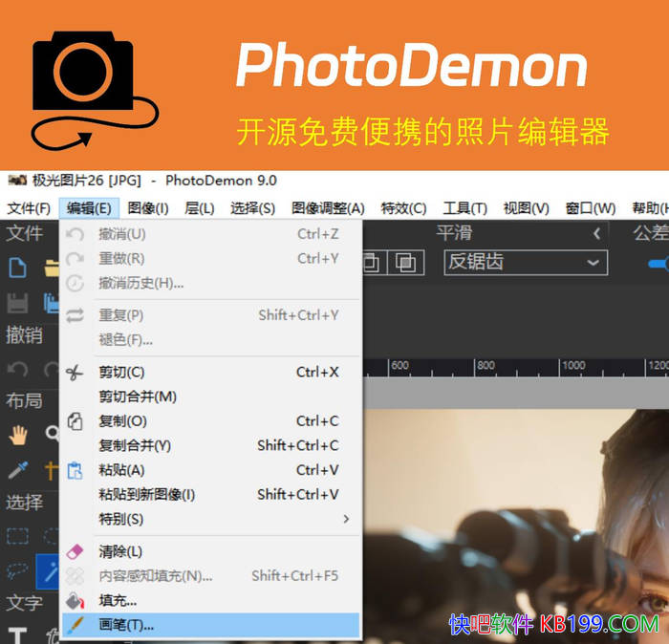Choose 填充... menu entry
The image size is (669, 644).
tap(211, 601)
